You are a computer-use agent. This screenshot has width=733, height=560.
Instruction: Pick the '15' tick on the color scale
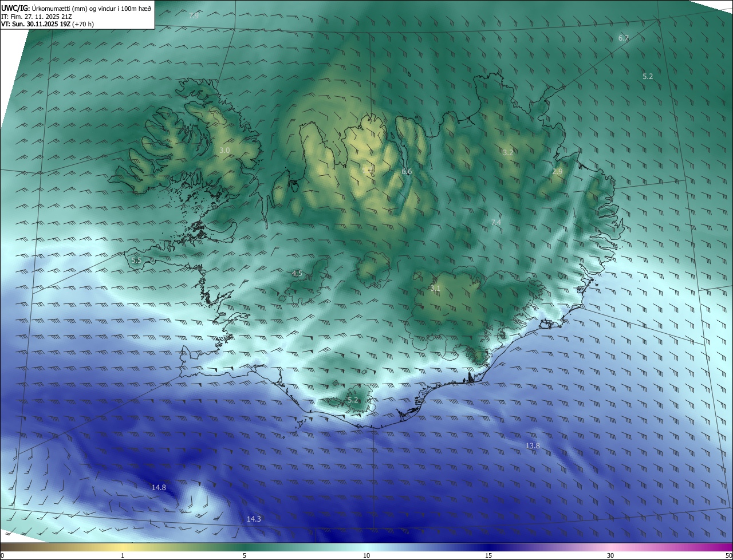click(488, 555)
